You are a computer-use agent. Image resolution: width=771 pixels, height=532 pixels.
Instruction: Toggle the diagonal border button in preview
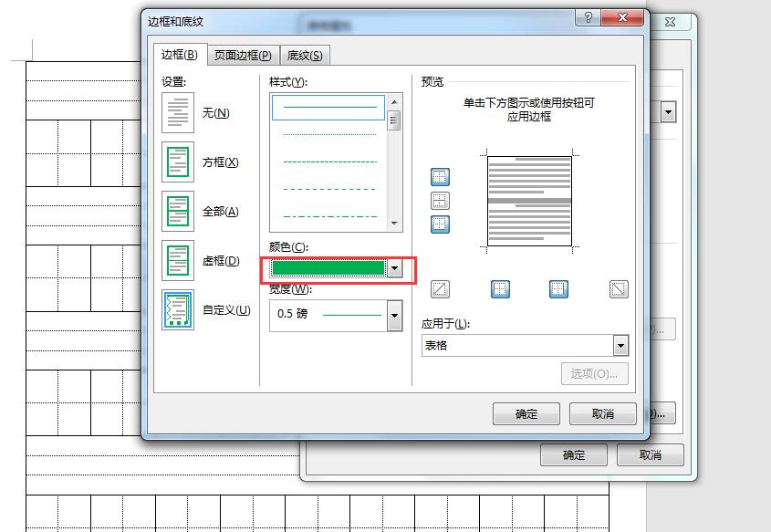[440, 288]
